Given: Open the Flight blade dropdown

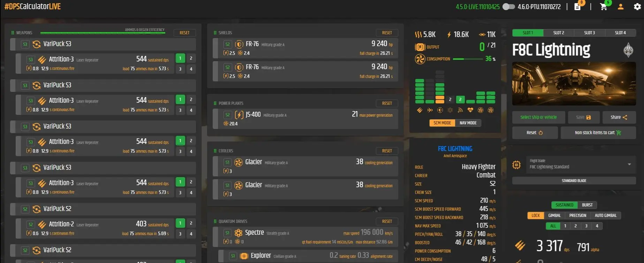Looking at the screenshot, I should coord(580,164).
